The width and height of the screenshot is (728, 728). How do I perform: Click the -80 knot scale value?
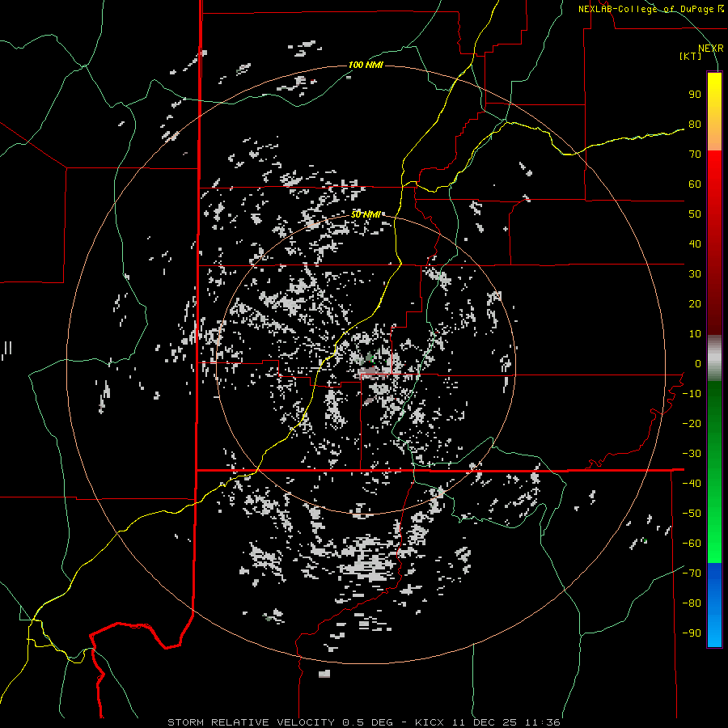(692, 603)
